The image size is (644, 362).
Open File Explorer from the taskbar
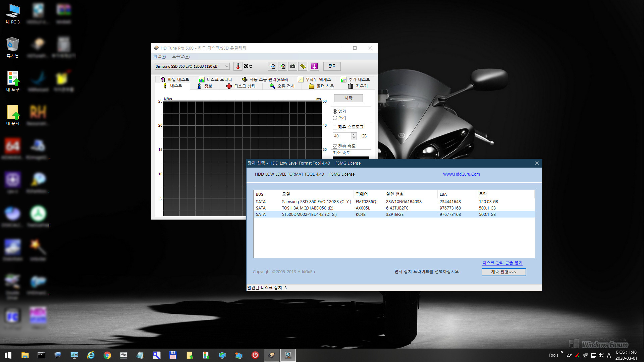(x=25, y=355)
